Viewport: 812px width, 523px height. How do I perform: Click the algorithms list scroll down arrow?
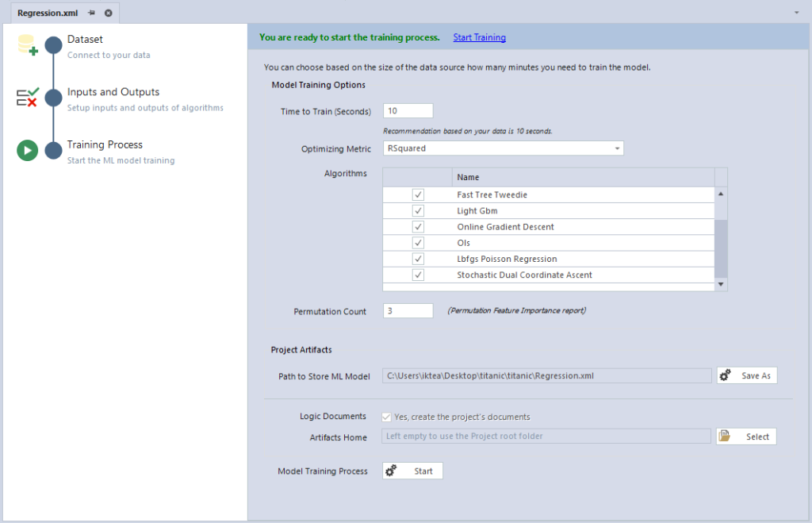click(721, 284)
